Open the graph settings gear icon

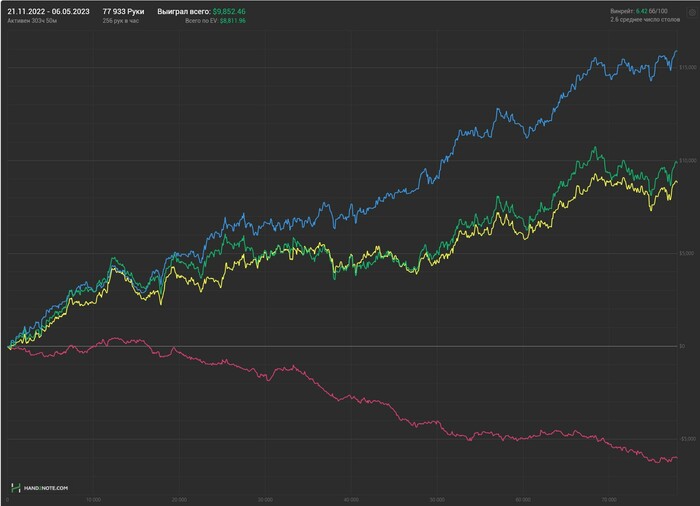(x=692, y=12)
